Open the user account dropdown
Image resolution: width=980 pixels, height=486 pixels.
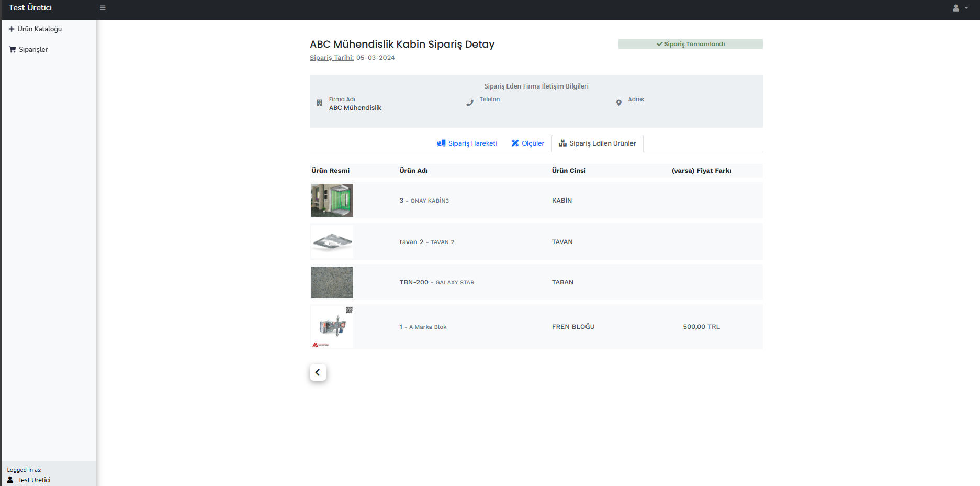960,8
